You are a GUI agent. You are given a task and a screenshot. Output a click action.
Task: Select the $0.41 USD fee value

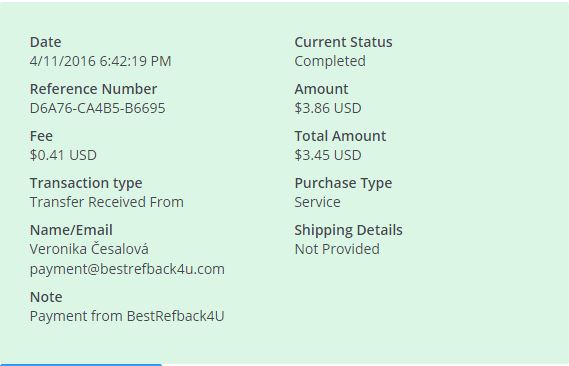(63, 155)
